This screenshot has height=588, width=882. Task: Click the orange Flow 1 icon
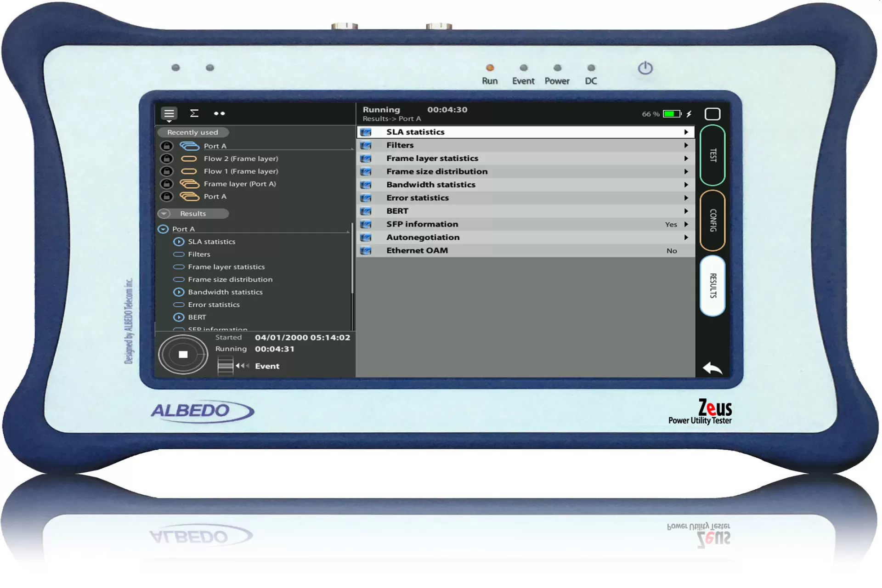point(189,171)
